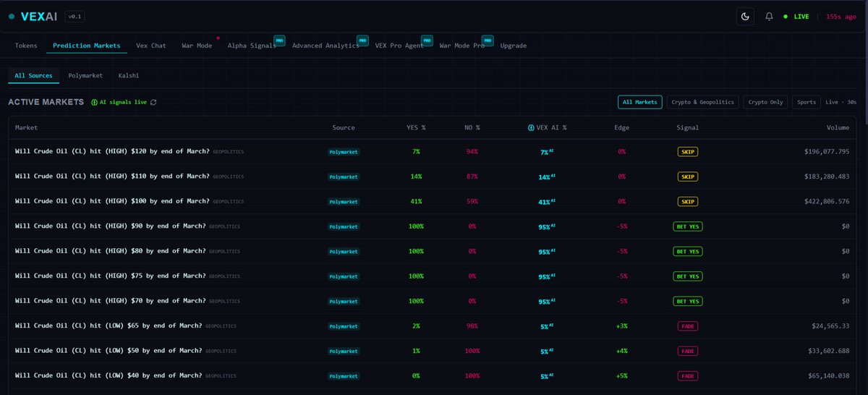Sort by the Signal column header

pyautogui.click(x=687, y=127)
